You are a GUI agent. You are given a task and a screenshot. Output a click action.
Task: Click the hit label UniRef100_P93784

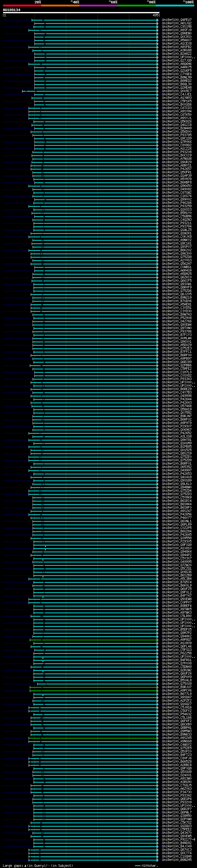point(177,226)
